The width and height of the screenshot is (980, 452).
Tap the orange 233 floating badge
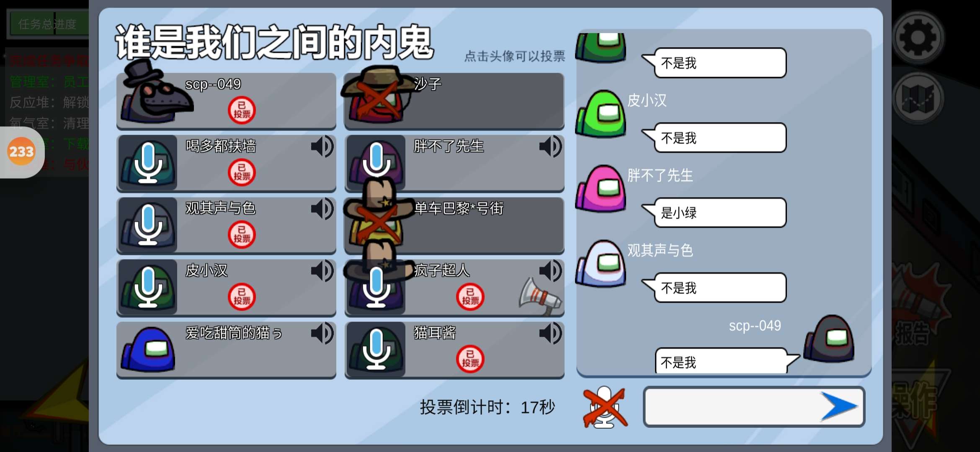(21, 152)
